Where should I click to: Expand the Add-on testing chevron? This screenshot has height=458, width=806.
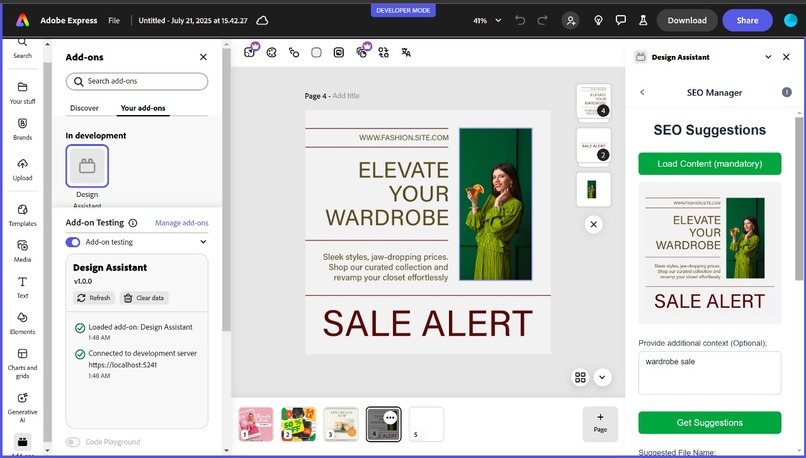click(x=204, y=242)
